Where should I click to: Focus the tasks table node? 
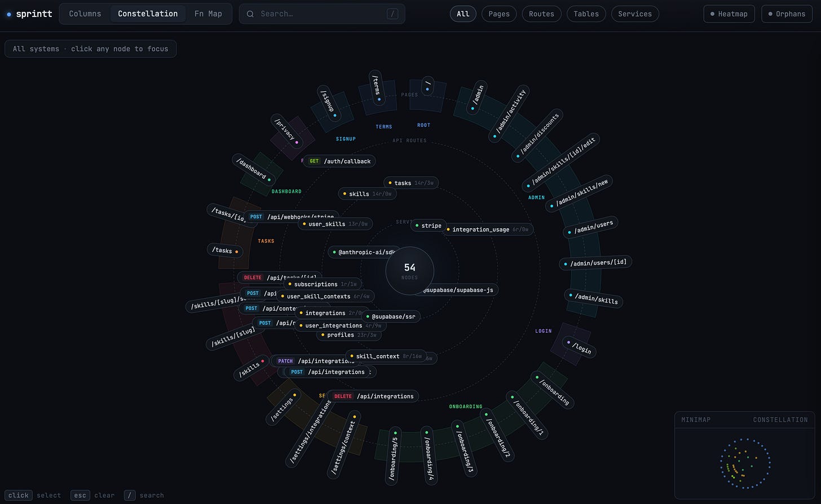click(x=411, y=183)
